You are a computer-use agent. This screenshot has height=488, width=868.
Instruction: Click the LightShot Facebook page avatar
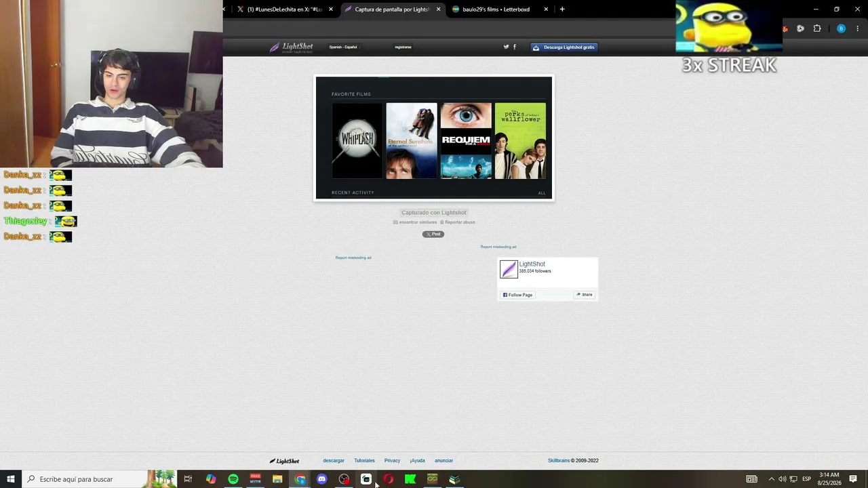tap(509, 269)
